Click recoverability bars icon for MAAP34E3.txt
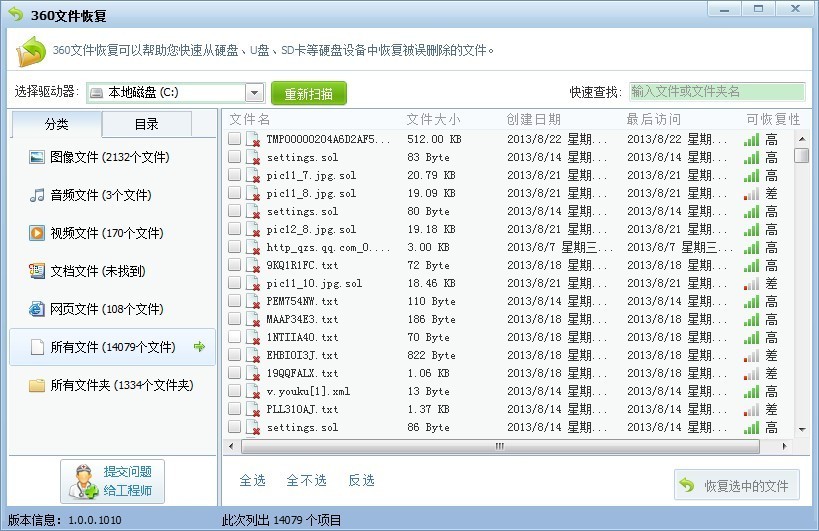Viewport: 819px width, 531px height. coord(752,320)
